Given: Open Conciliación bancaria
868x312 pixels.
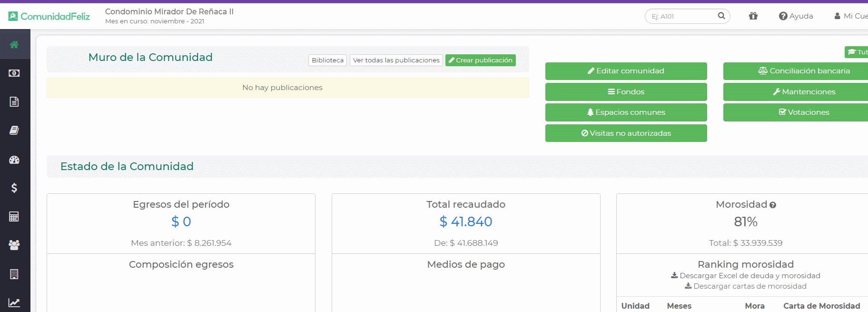Looking at the screenshot, I should pyautogui.click(x=796, y=71).
